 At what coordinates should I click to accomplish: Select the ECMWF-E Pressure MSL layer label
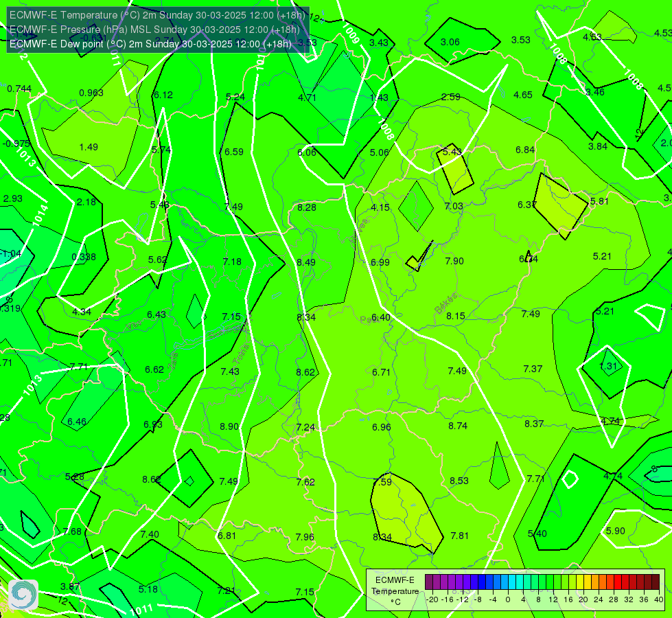154,30
